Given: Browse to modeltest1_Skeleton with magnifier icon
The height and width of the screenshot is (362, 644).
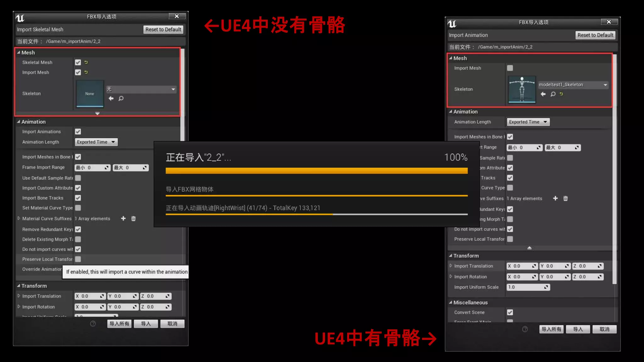Looking at the screenshot, I should click(553, 94).
